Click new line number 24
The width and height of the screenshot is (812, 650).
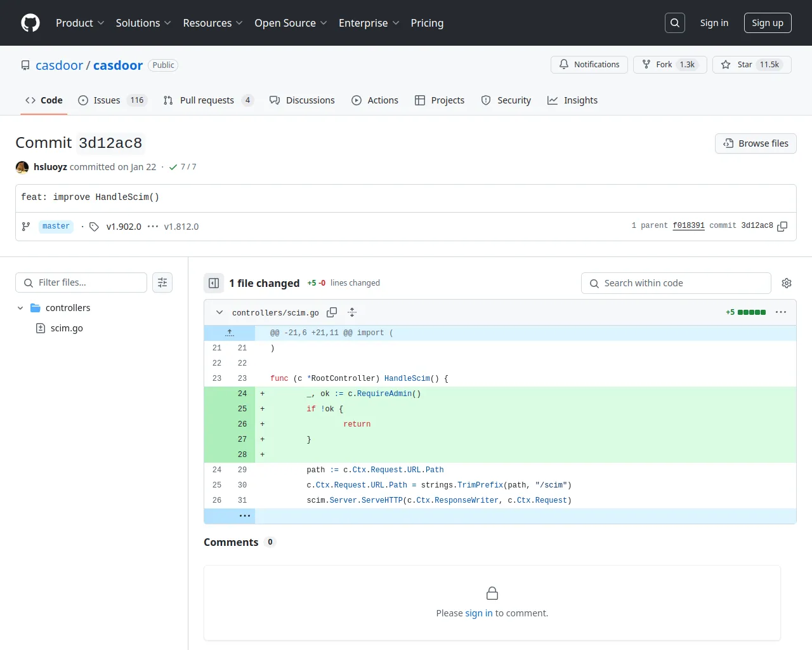tap(242, 394)
